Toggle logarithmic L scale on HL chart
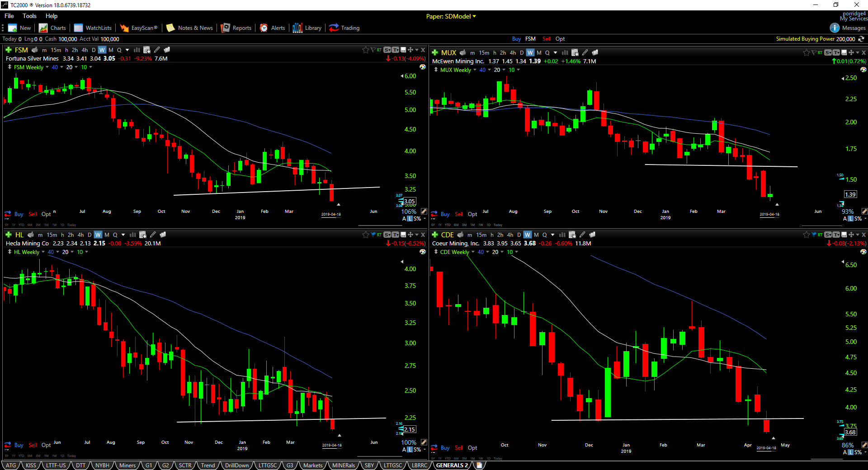Screen dimensions: 868x470 pyautogui.click(x=410, y=450)
